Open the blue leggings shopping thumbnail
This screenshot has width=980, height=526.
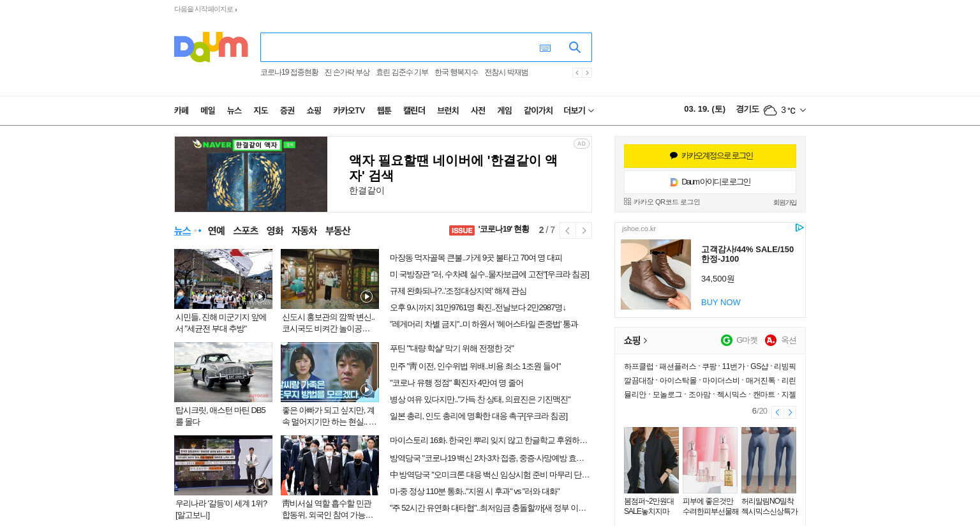point(769,460)
